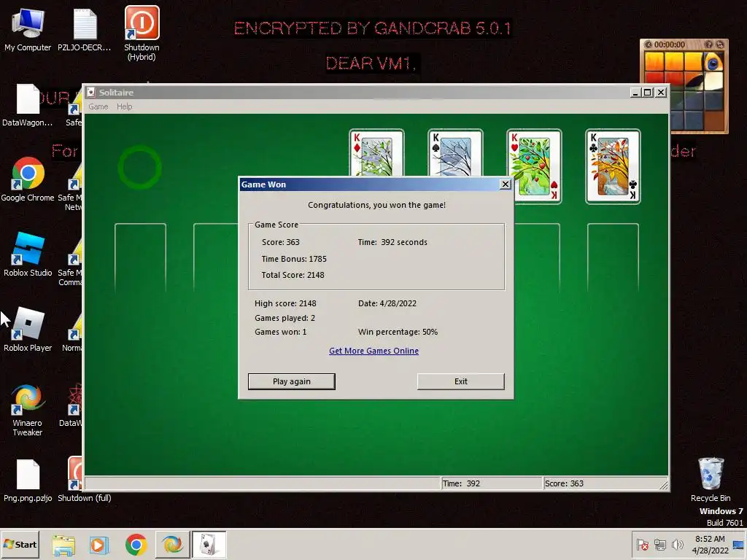This screenshot has height=560, width=747.
Task: Click the Show desktop tray icon
Action: click(739, 545)
